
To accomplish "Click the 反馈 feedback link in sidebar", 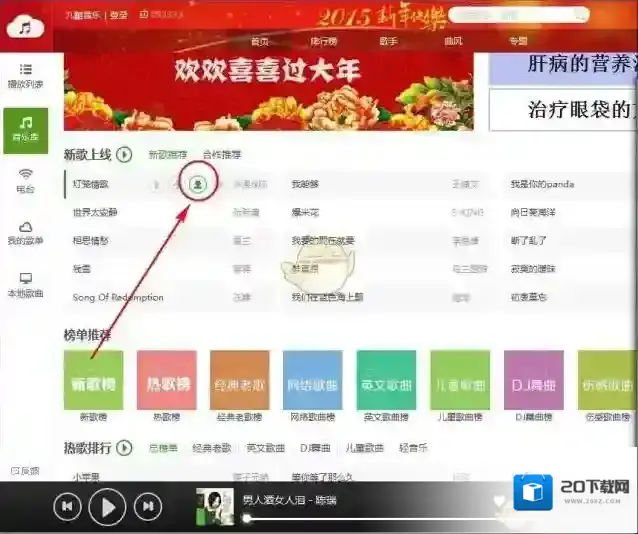I will point(25,471).
